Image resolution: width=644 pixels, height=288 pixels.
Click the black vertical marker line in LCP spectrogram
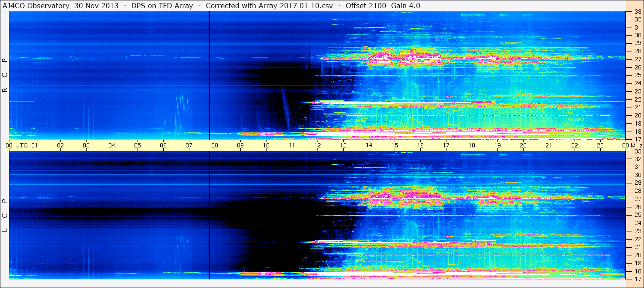pyautogui.click(x=209, y=215)
